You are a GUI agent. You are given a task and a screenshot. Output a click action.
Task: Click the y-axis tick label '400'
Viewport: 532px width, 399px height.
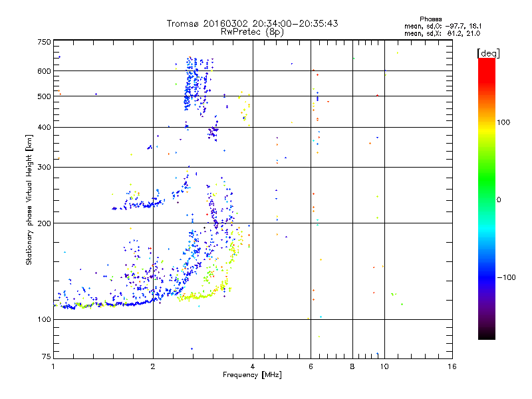click(45, 127)
